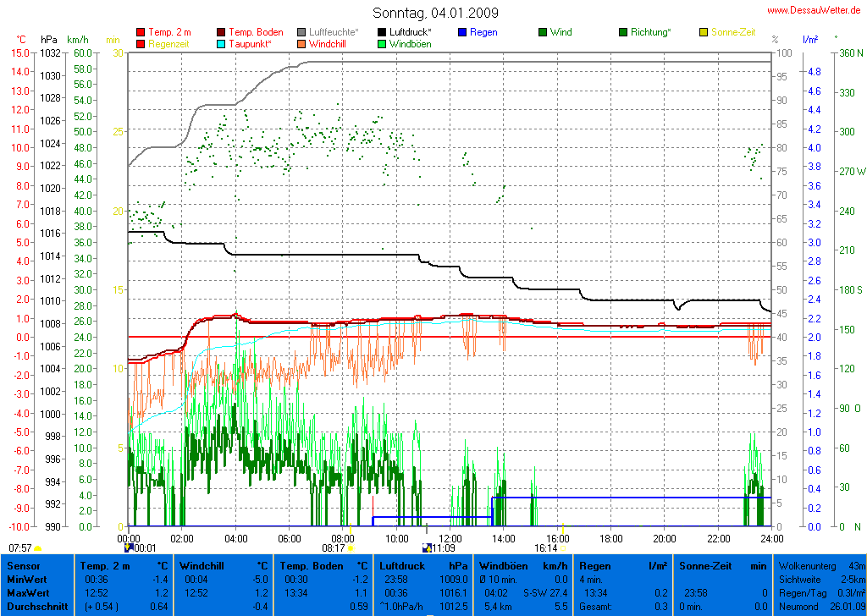Select the Luftdruck hPa column header
This screenshot has height=616, width=867.
(423, 565)
